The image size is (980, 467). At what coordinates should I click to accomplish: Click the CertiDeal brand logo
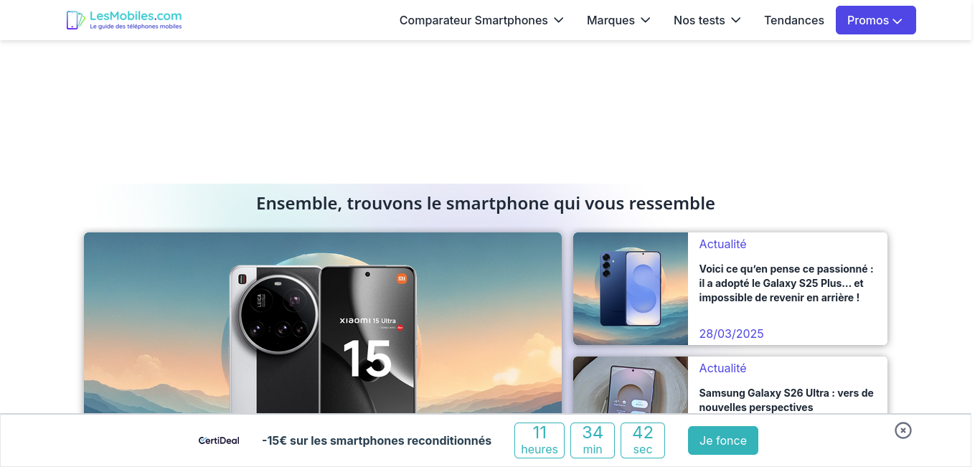pos(219,440)
